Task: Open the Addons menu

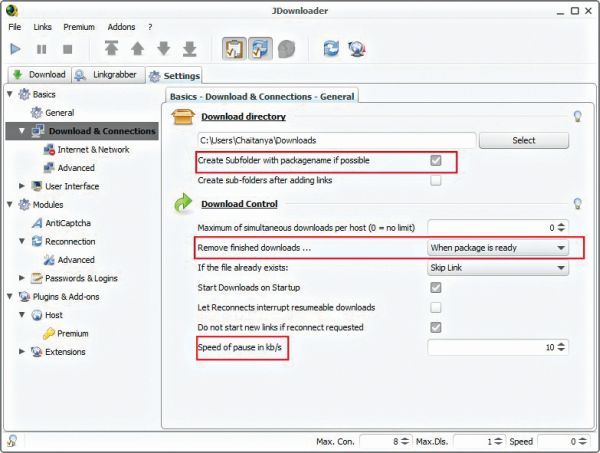Action: point(121,27)
